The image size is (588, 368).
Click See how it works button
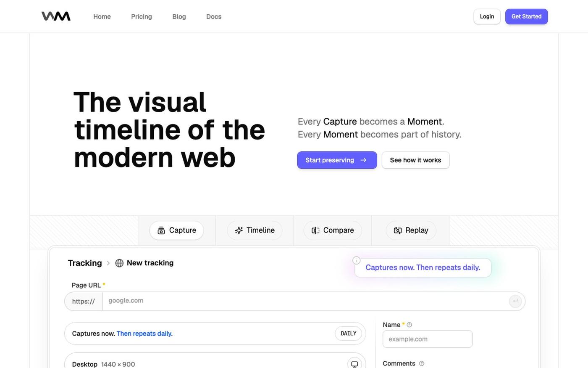415,160
